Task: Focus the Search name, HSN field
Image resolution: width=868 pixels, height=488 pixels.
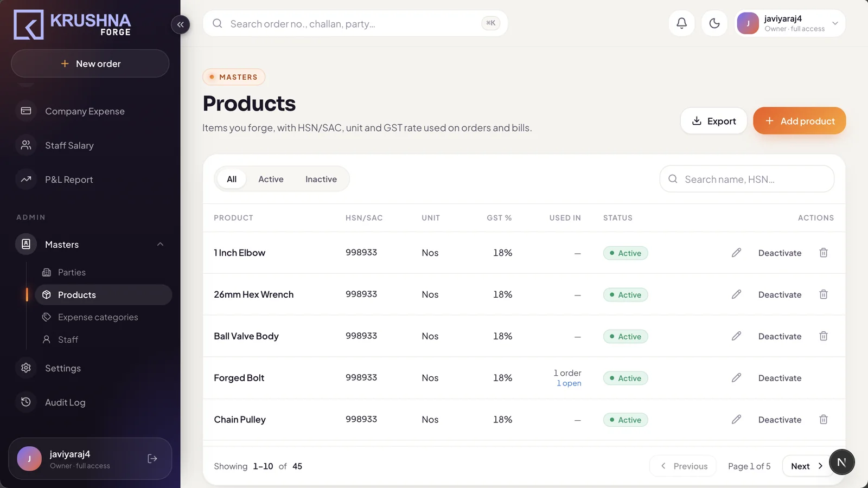Action: point(746,179)
